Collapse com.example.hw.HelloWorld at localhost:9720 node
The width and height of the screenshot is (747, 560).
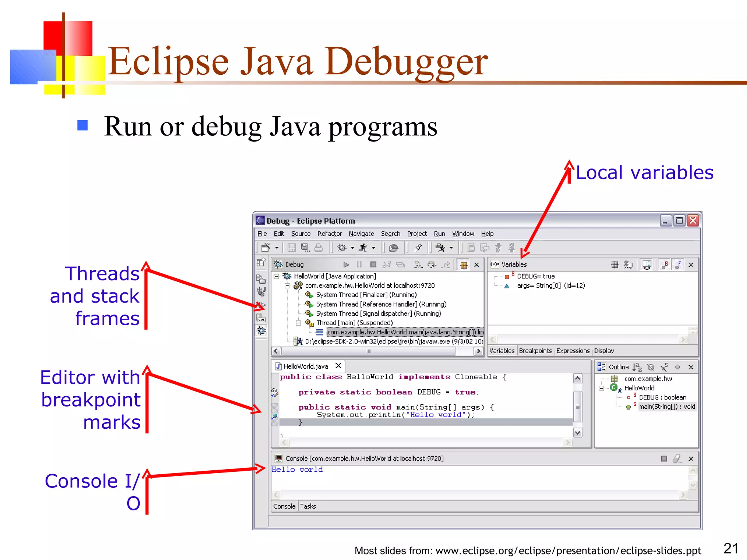(x=287, y=286)
